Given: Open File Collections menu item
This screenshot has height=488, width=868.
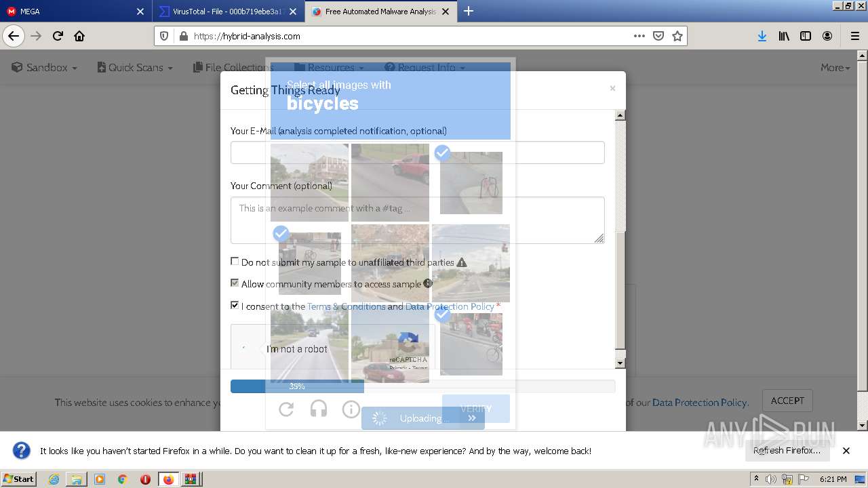Looking at the screenshot, I should click(233, 67).
